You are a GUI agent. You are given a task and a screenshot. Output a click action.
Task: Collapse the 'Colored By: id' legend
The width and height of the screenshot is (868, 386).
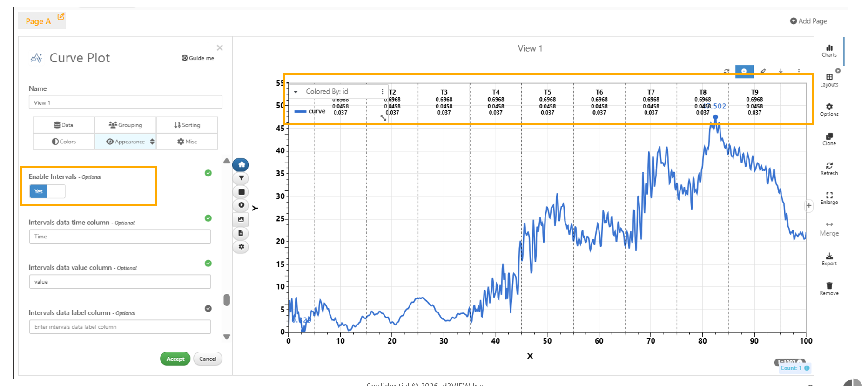pyautogui.click(x=296, y=92)
